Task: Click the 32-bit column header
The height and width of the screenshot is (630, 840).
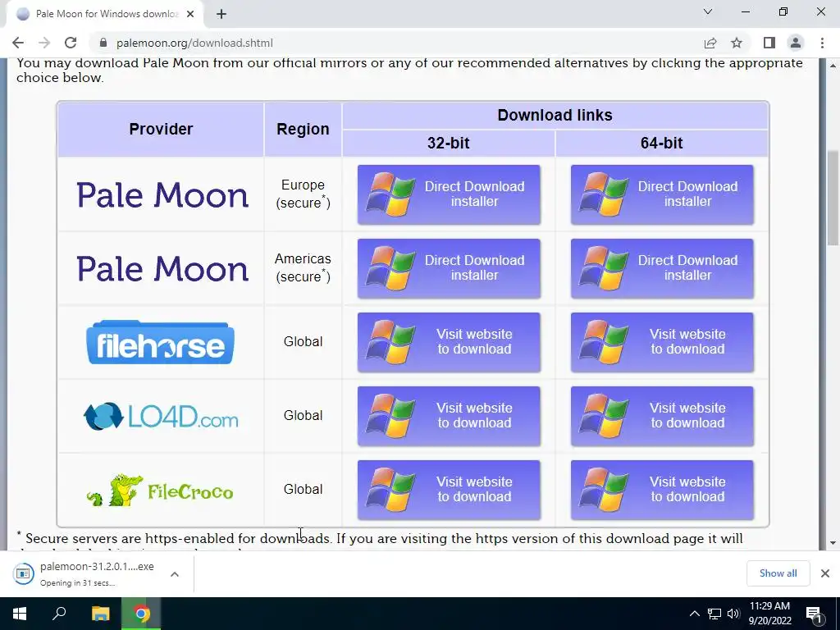Action: [449, 143]
